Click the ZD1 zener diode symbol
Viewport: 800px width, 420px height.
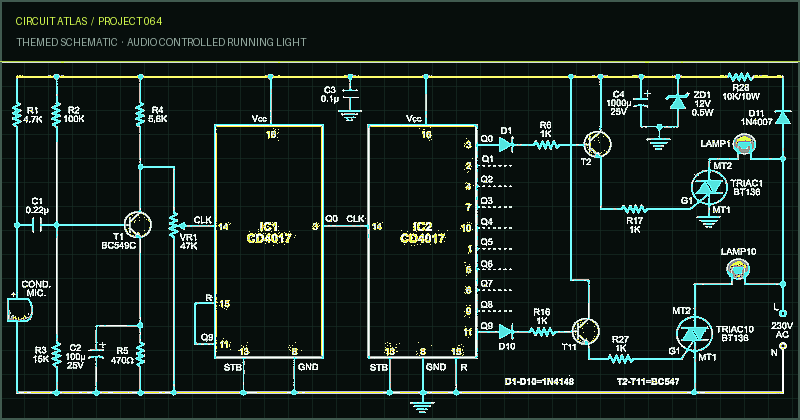pos(678,102)
